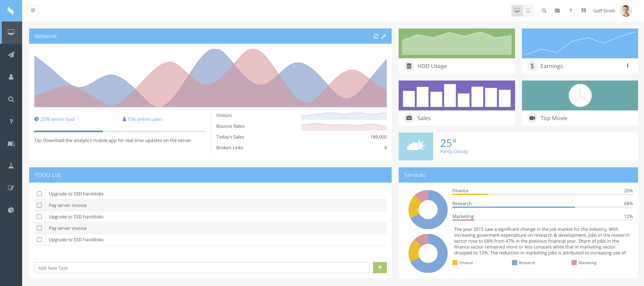Open the open-book sidebar icon
Viewport: 644px width, 286px height.
(11, 144)
